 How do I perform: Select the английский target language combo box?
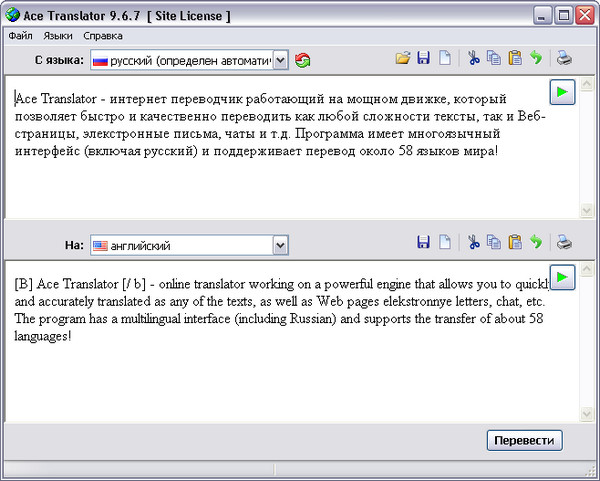(x=189, y=245)
